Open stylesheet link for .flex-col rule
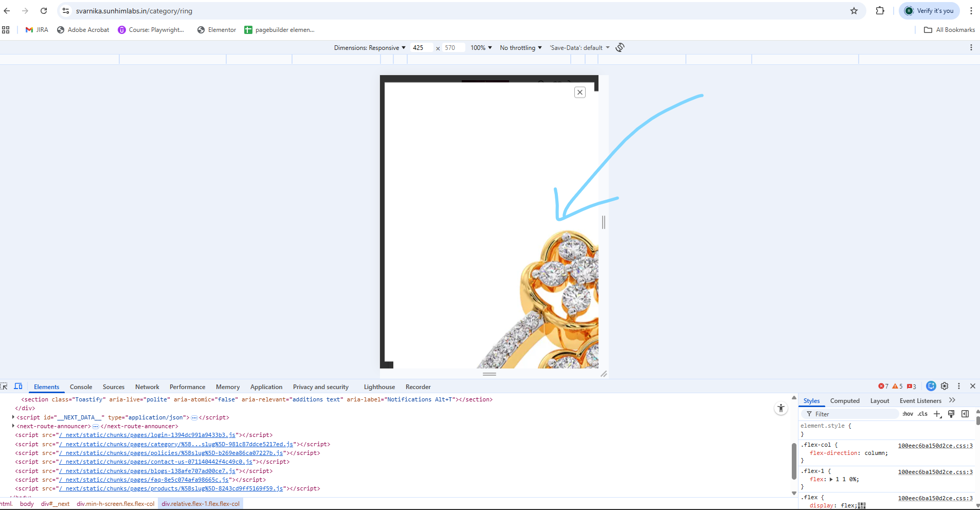Image resolution: width=980 pixels, height=510 pixels. click(x=935, y=446)
